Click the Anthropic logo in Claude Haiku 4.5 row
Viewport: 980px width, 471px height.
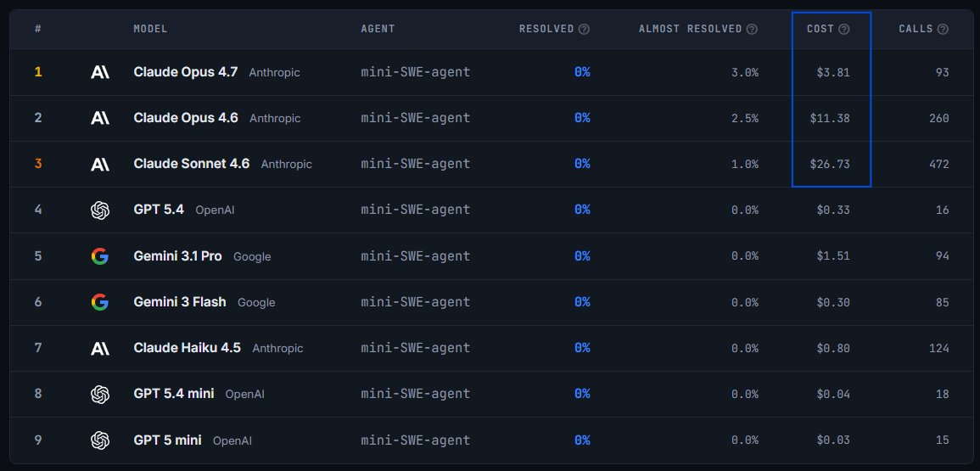pos(100,348)
